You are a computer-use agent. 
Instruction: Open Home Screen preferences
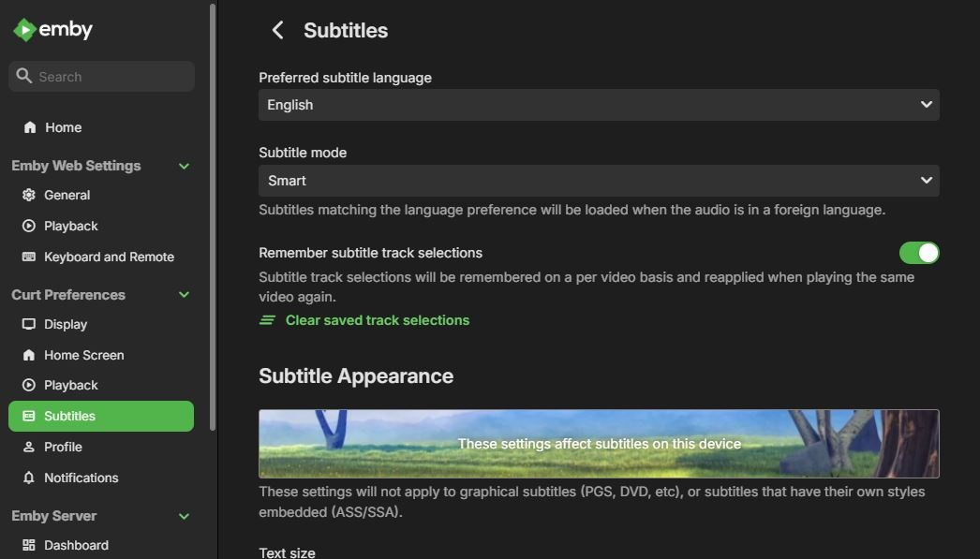tap(101, 355)
